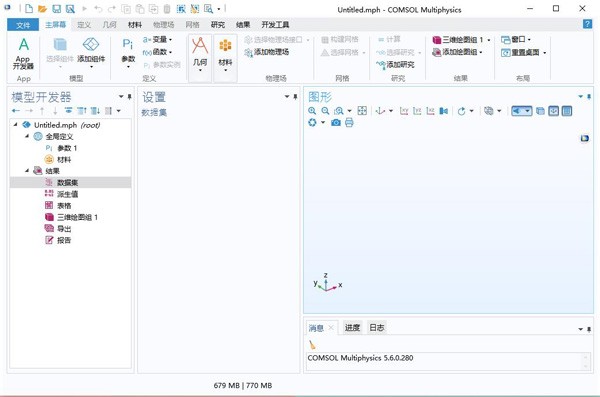The image size is (600, 397).
Task: Collapse the Untitled.mph root node
Action: 15,125
